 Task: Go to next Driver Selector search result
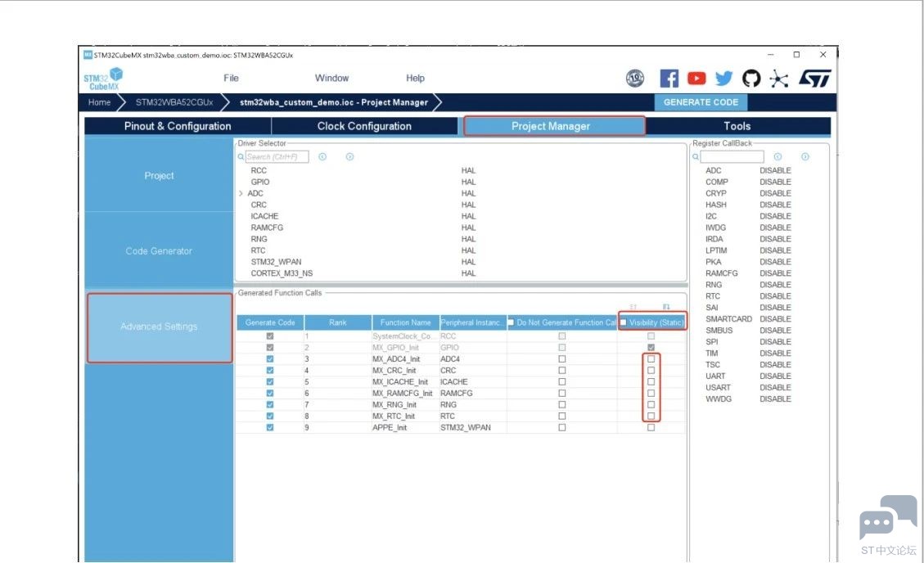349,156
